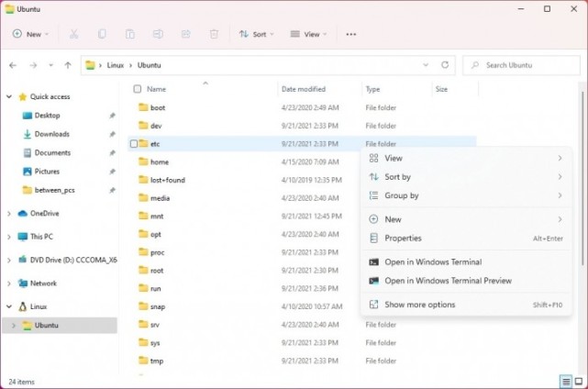
Task: Click the Linux breadcrumb in address bar
Action: click(x=116, y=65)
